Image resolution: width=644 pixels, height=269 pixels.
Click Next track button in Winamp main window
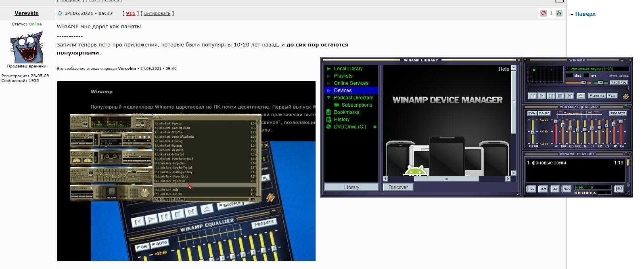[570, 96]
